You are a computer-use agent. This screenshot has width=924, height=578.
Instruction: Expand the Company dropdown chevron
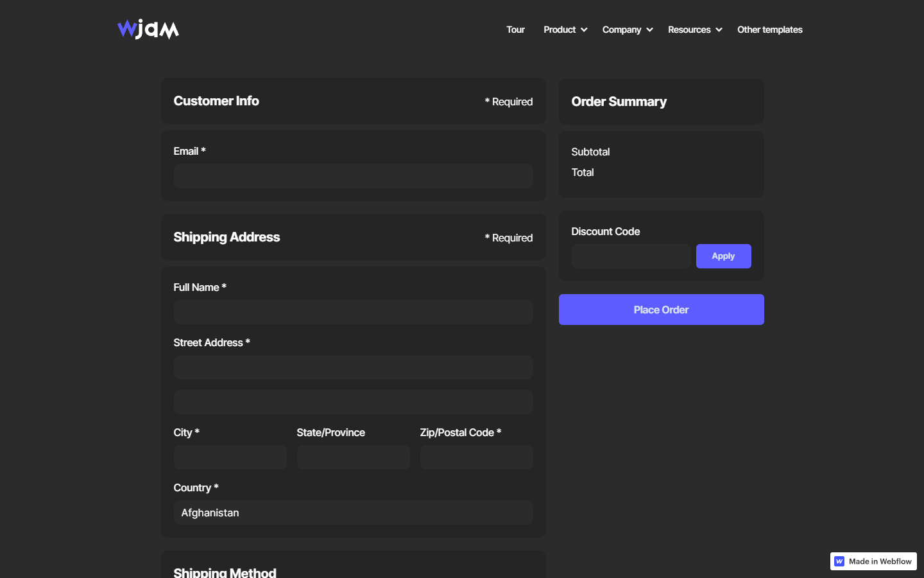pyautogui.click(x=649, y=30)
